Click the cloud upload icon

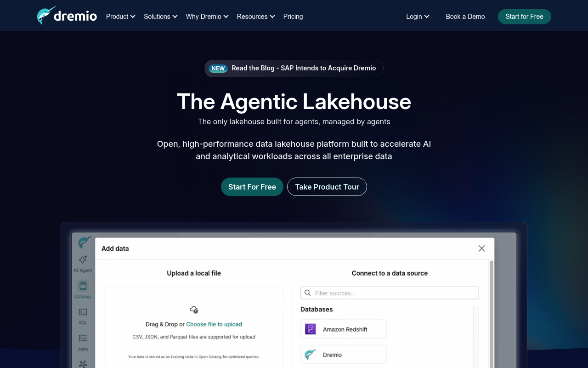point(194,310)
